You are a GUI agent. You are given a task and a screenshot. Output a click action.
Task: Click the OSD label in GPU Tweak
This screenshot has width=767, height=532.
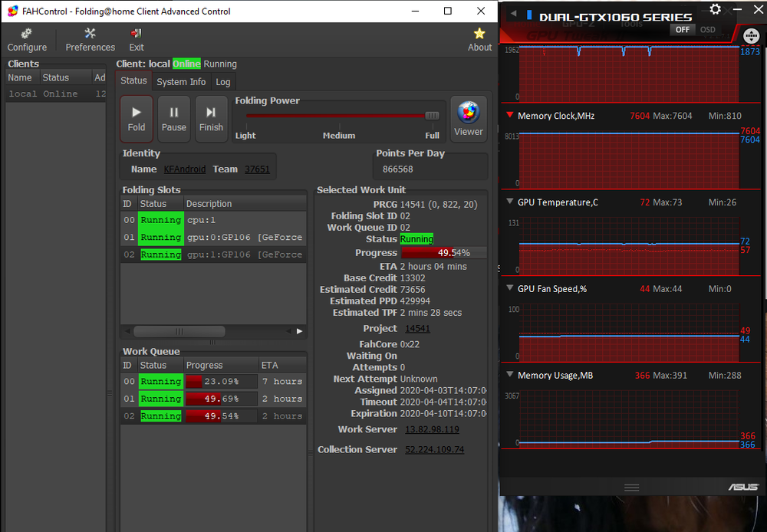[x=707, y=30]
